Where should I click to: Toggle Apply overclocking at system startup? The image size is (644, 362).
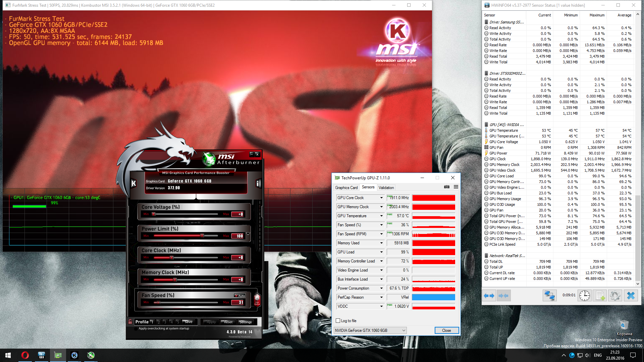(136, 328)
